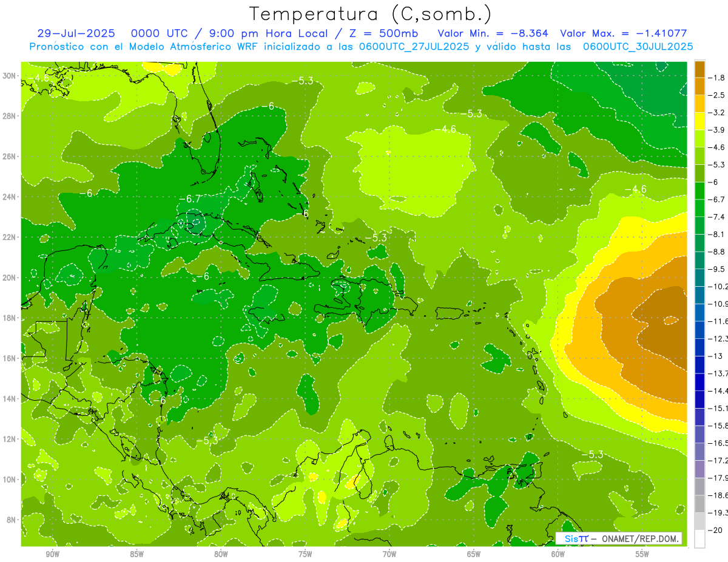Click the blue colorbar swatch between -13 and -13.7

(x=699, y=364)
